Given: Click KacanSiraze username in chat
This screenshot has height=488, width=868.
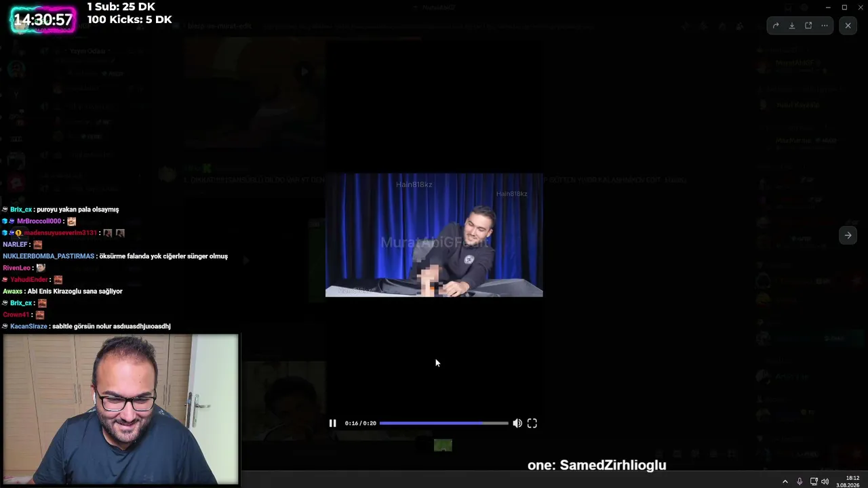Looking at the screenshot, I should coord(28,327).
